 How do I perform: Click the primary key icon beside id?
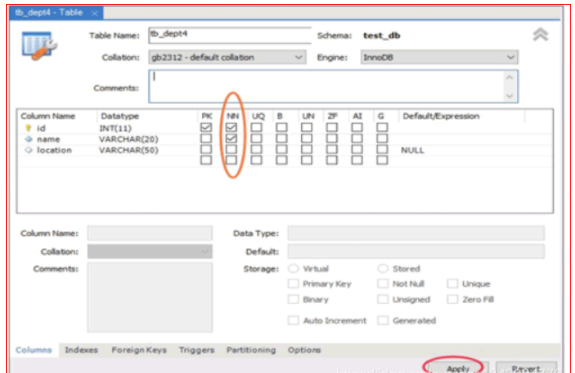[28, 128]
